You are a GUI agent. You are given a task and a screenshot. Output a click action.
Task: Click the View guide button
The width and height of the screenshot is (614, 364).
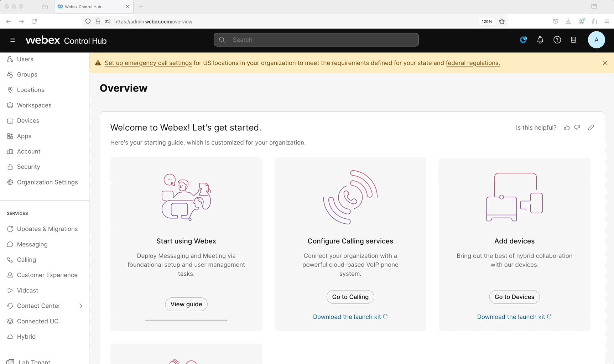[186, 304]
